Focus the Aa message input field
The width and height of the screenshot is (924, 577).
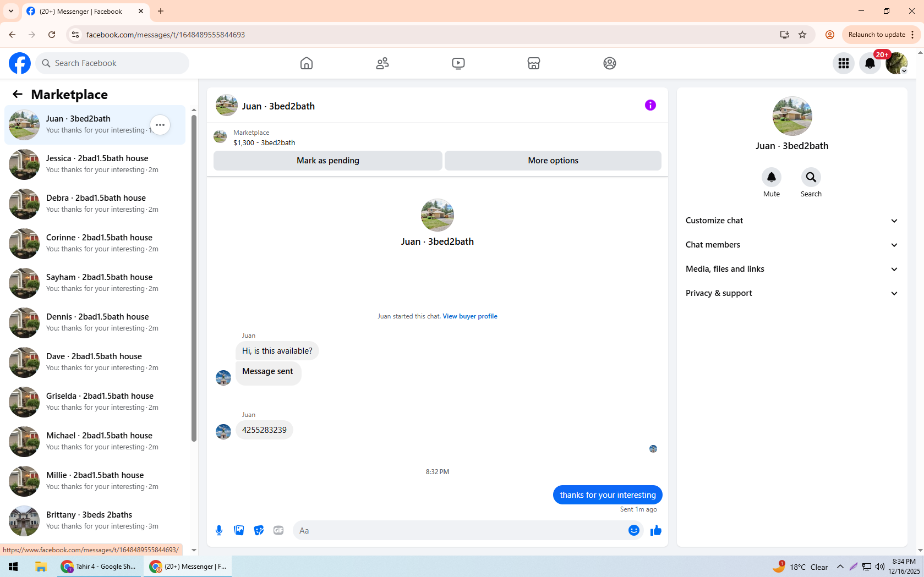[x=460, y=530]
